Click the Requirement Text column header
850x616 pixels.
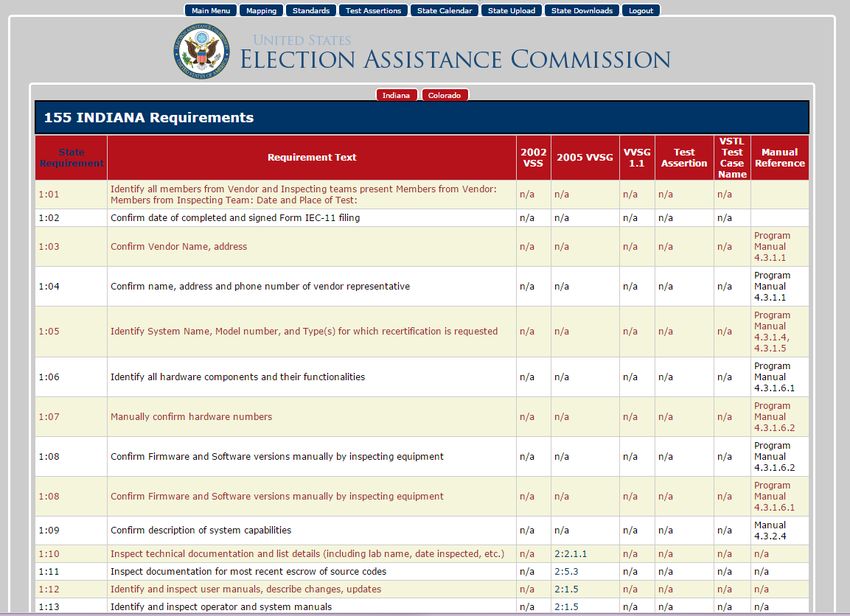(x=312, y=158)
